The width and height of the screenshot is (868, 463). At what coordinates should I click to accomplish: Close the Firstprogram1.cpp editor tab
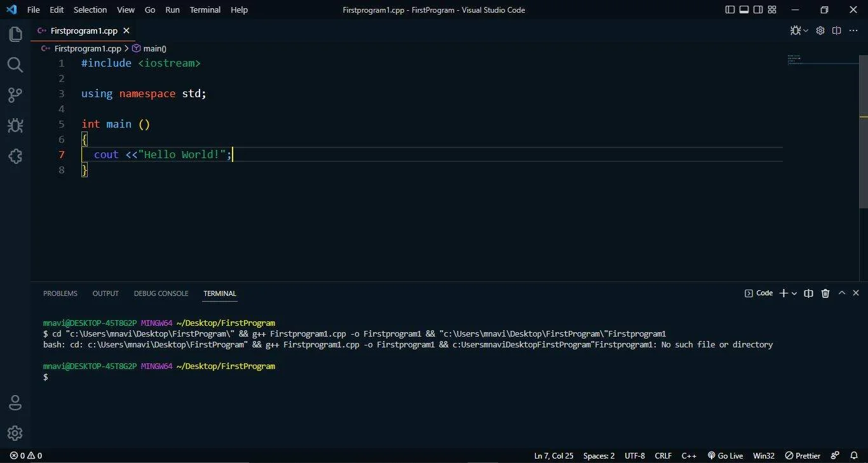click(126, 30)
